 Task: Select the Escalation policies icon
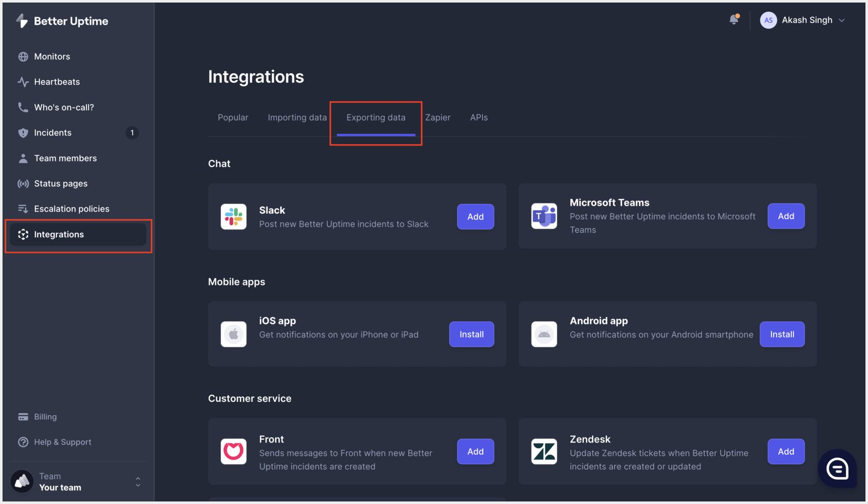23,209
